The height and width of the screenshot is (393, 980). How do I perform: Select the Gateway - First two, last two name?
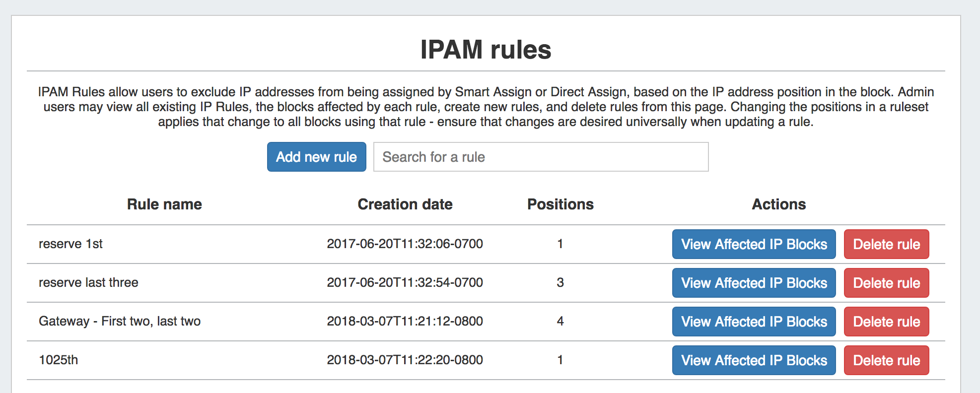coord(120,322)
